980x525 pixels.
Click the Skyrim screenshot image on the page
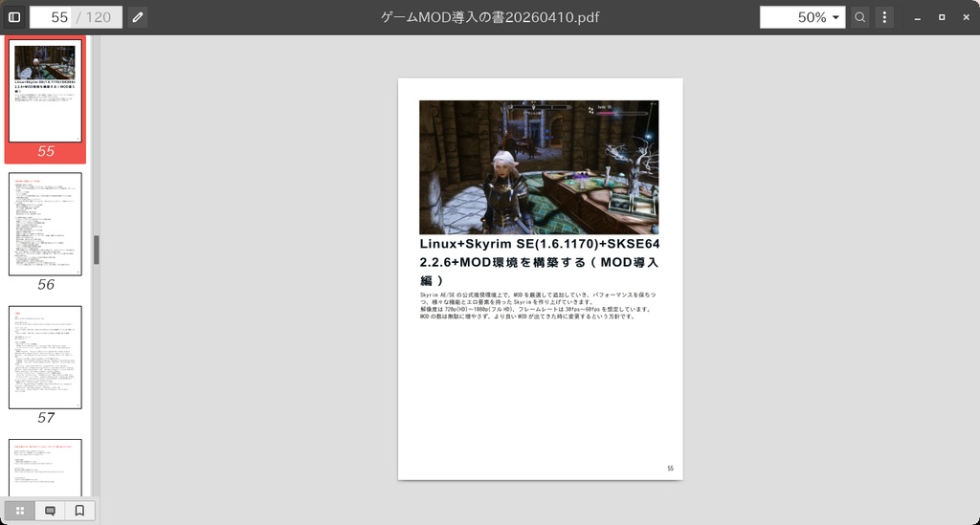(x=539, y=167)
